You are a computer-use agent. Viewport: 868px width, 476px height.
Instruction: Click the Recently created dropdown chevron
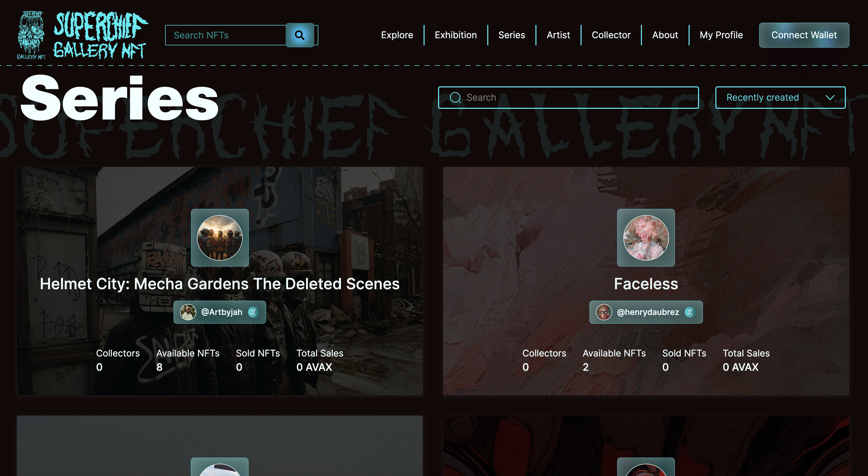(830, 98)
